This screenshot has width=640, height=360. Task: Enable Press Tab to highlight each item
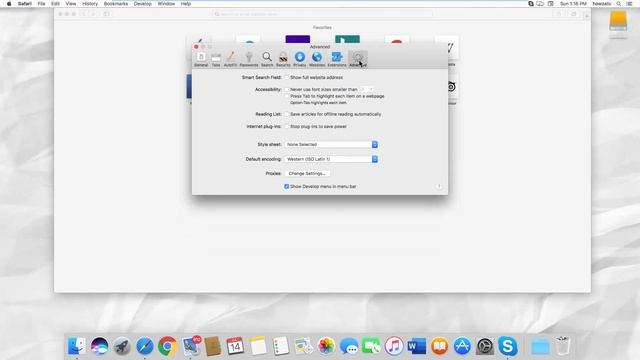(x=287, y=96)
